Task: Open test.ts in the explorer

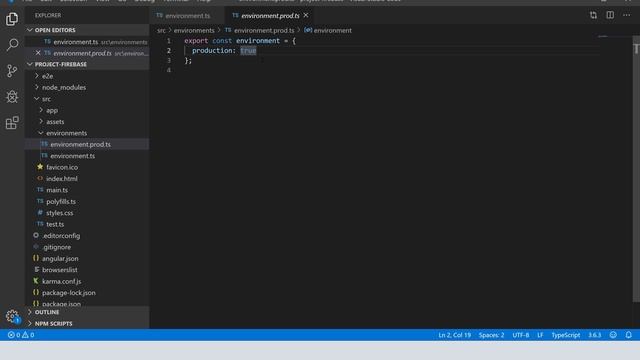Action: [87, 224]
